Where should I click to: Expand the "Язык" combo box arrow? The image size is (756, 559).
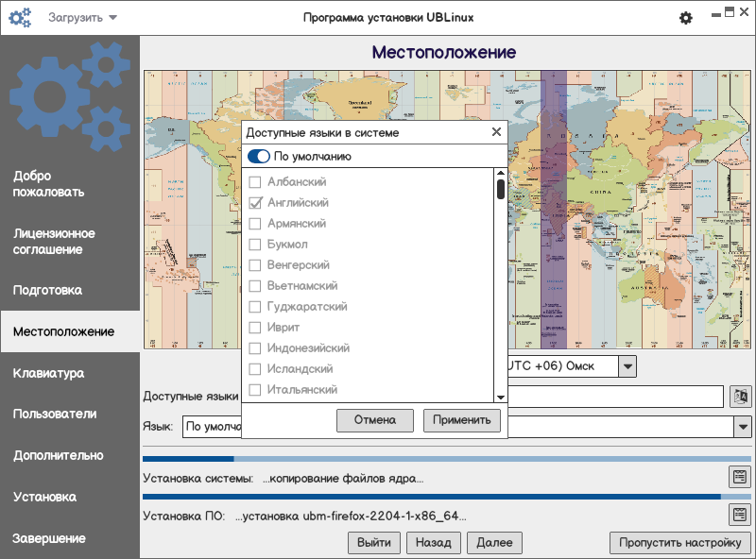(742, 427)
